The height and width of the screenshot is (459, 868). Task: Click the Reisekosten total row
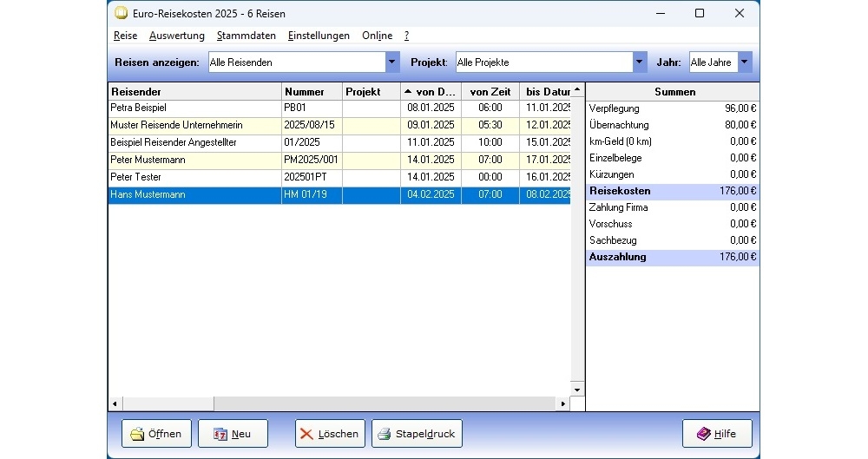coord(673,191)
